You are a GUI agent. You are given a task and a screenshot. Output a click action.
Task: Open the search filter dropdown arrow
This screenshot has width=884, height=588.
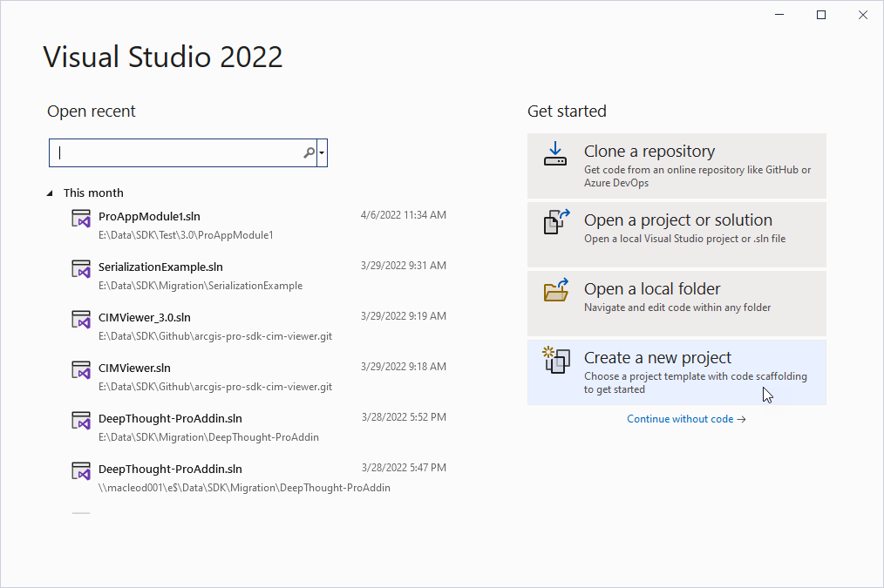pyautogui.click(x=323, y=152)
